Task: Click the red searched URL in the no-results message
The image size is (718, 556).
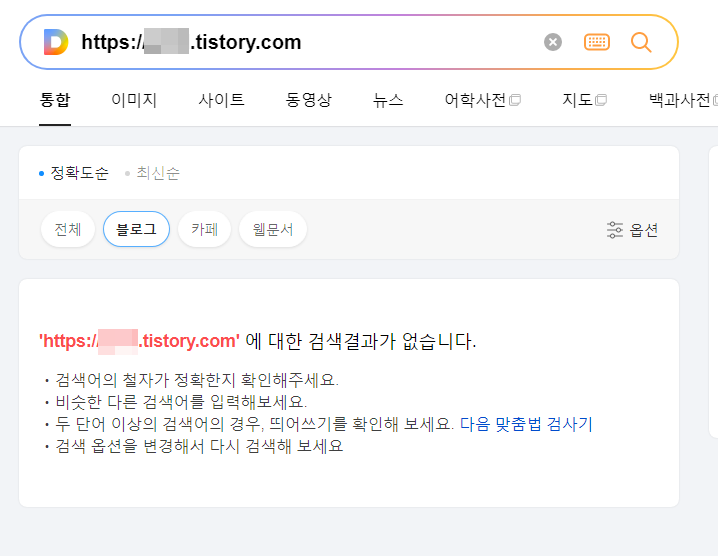Action: (x=139, y=341)
